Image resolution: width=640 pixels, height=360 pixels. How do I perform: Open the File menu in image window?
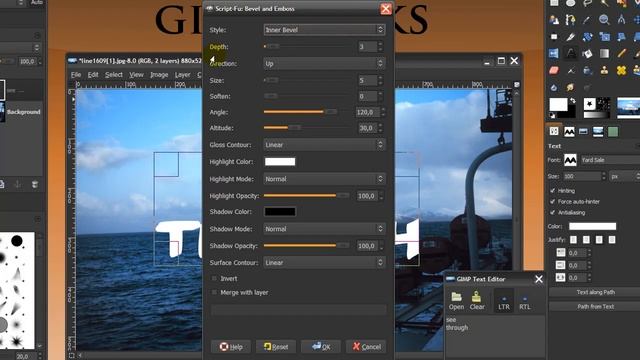[76, 75]
